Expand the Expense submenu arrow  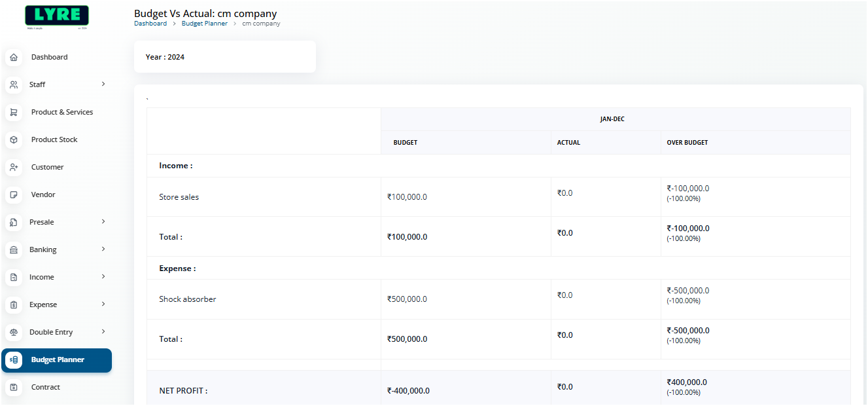pos(103,304)
